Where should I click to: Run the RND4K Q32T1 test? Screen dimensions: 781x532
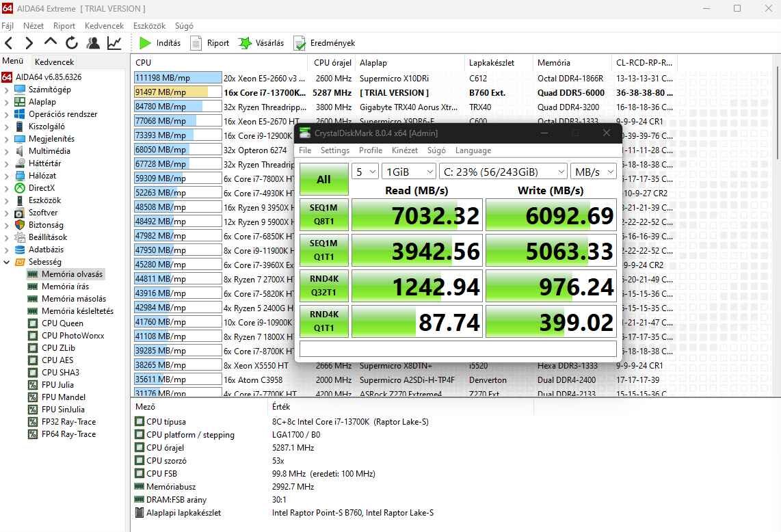click(323, 286)
